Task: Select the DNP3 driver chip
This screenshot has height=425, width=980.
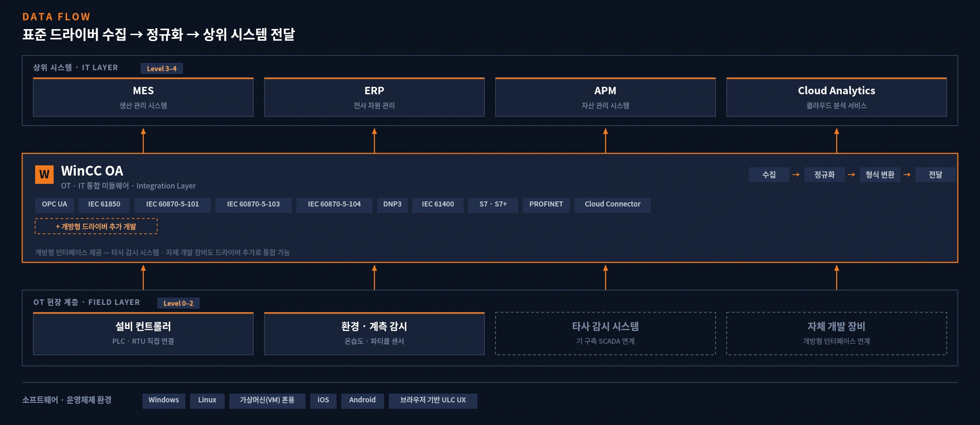Action: (x=392, y=204)
